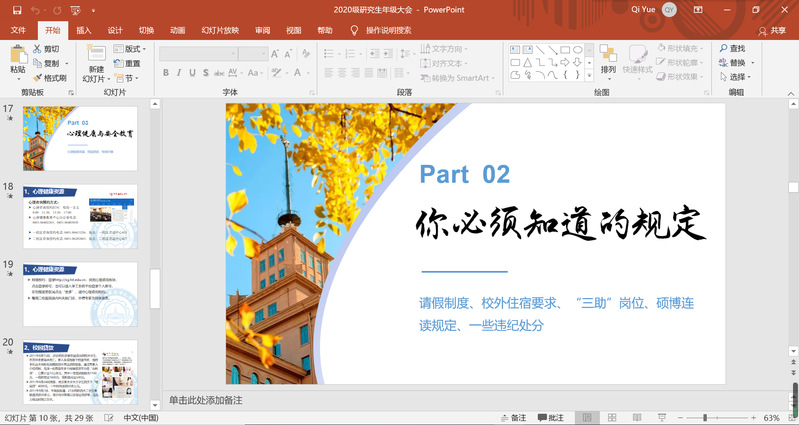
Task: Click the 剪切 (Cut) tool
Action: tap(45, 48)
